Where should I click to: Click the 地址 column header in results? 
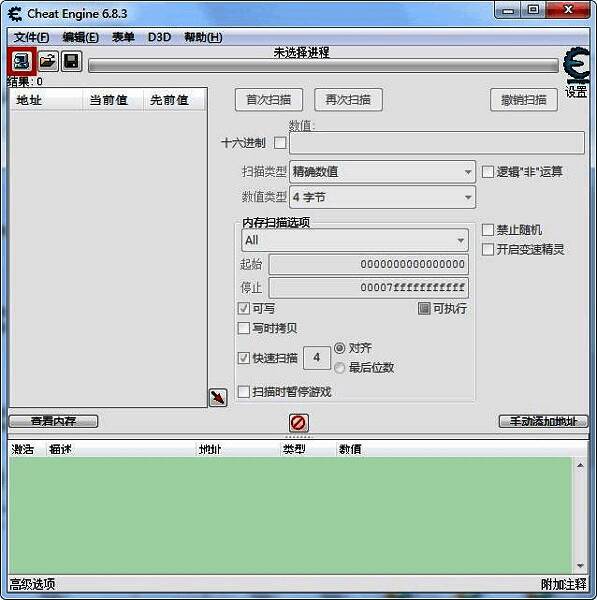click(46, 100)
